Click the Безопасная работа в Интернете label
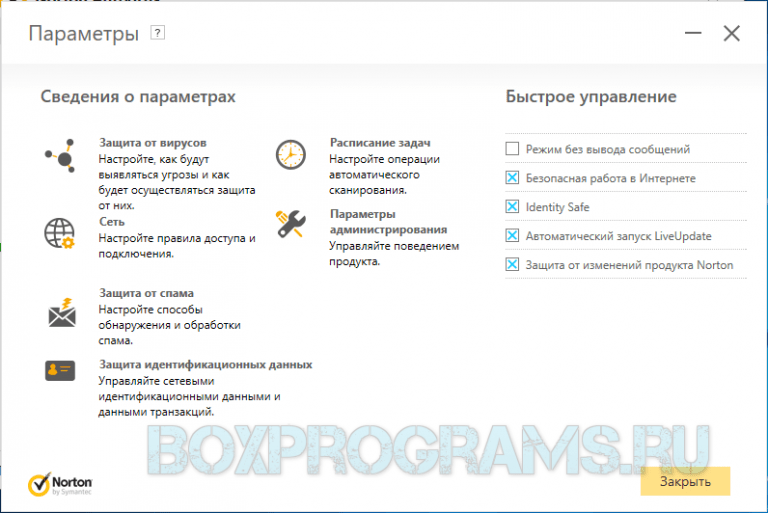Screen dimensions: 768x513 click(x=610, y=178)
